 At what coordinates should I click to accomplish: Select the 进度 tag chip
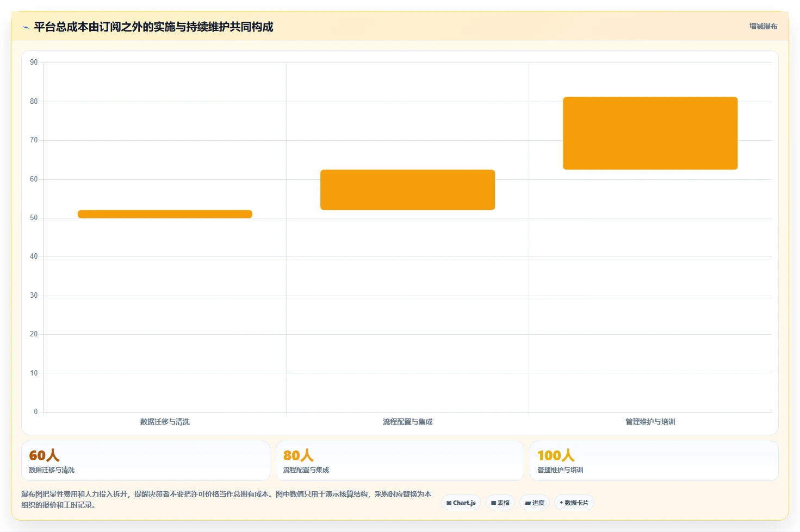pyautogui.click(x=535, y=503)
